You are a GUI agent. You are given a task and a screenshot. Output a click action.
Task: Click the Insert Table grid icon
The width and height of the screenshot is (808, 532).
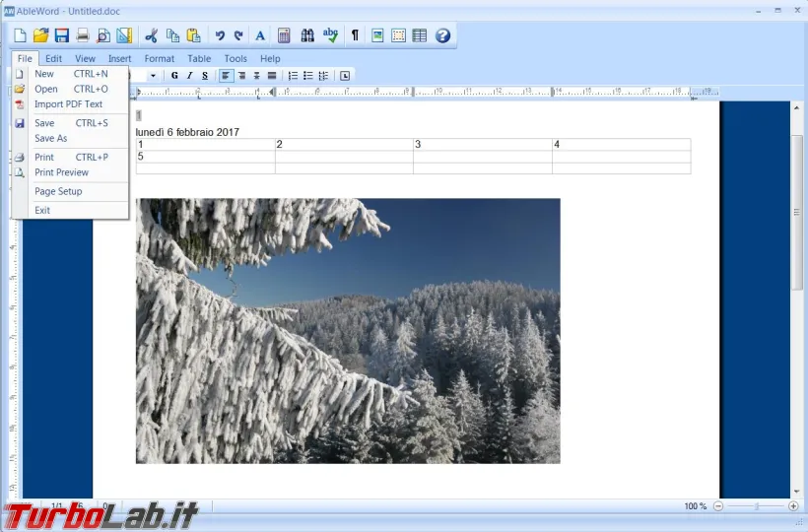pyautogui.click(x=420, y=35)
